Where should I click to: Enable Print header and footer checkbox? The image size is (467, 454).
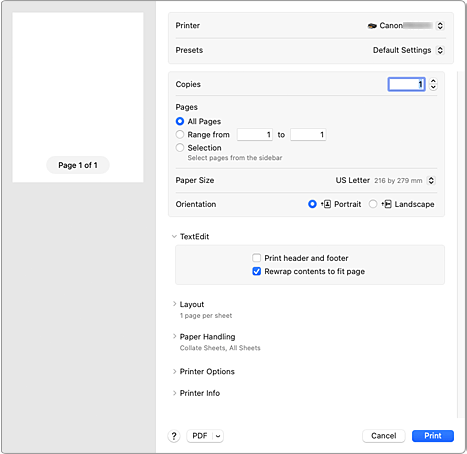pos(256,258)
